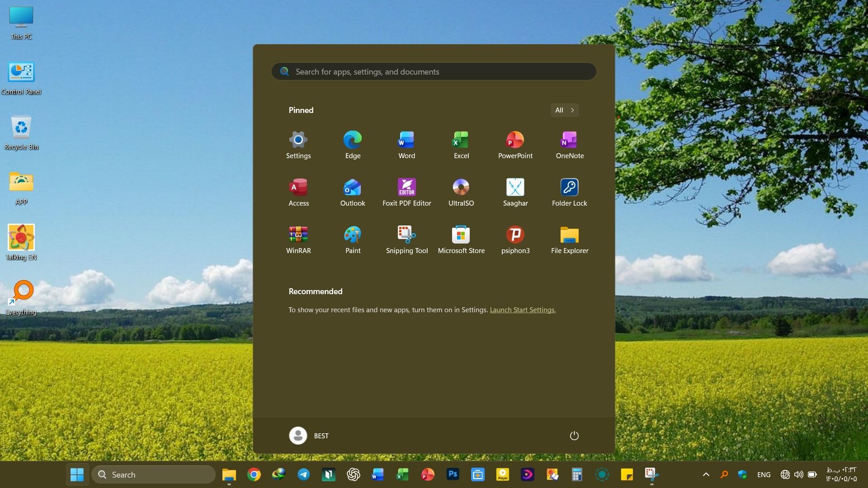Open Windows Security from the tray
This screenshot has width=868, height=488.
pos(742,474)
